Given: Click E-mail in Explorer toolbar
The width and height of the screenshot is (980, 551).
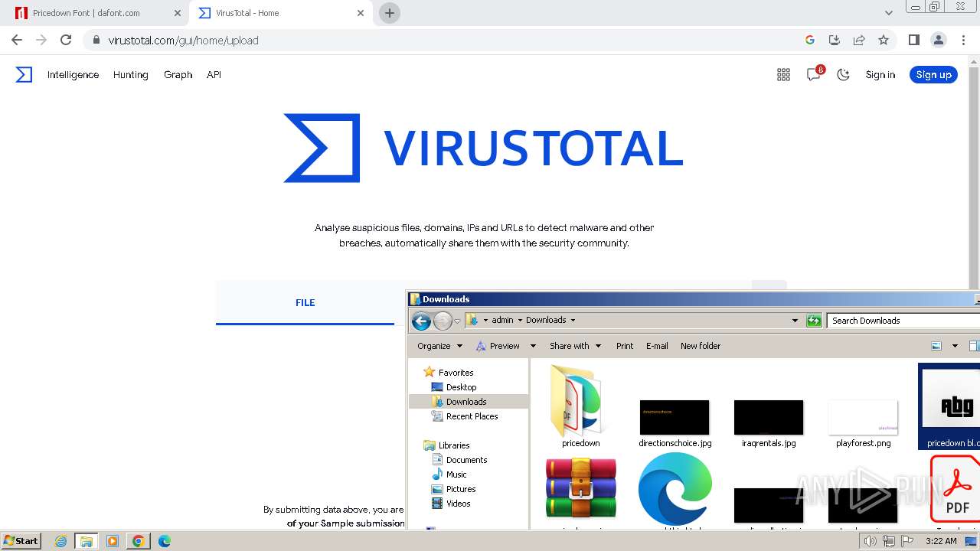Looking at the screenshot, I should coord(657,346).
